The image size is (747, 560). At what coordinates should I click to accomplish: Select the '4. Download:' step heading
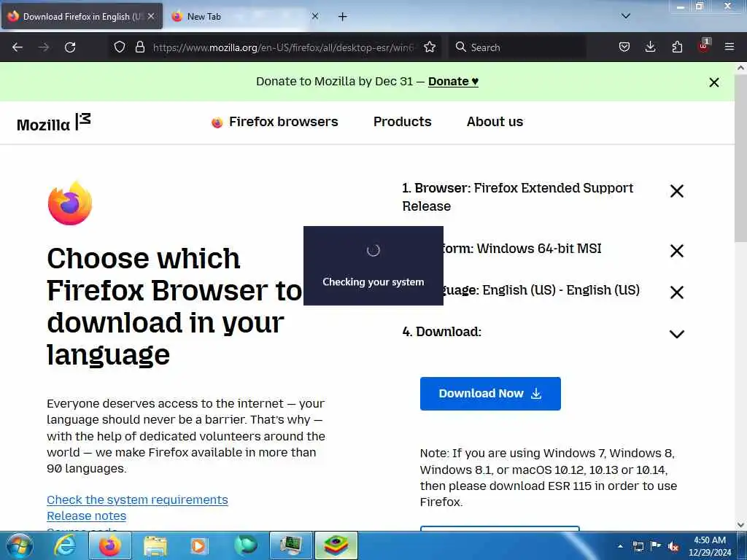click(441, 332)
